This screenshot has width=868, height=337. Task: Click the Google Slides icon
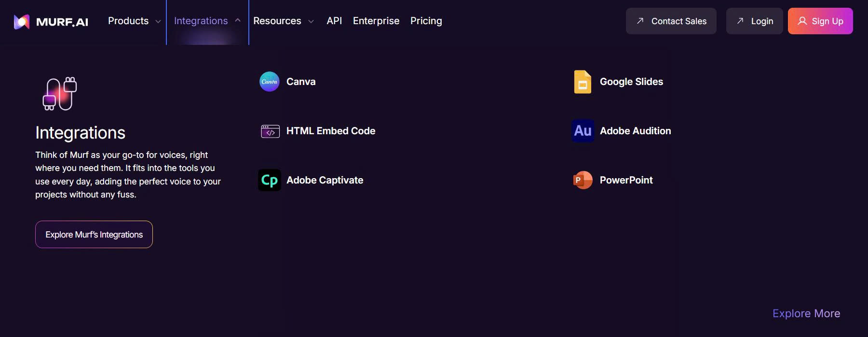click(x=583, y=82)
